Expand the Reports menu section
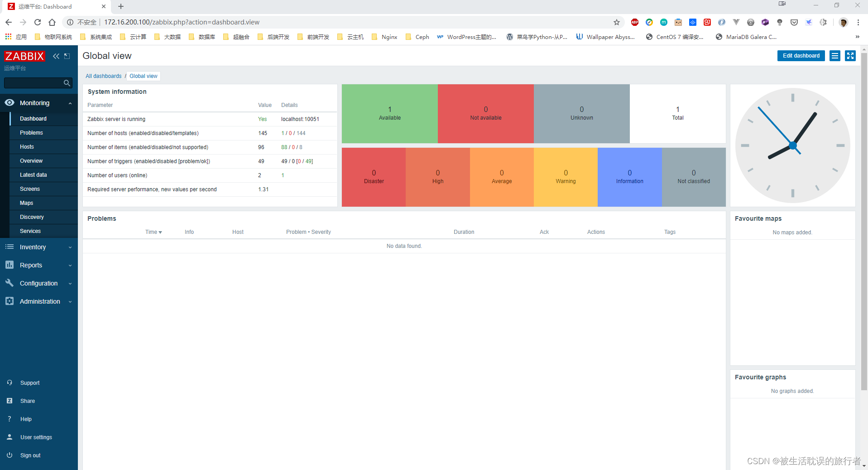Viewport: 868px width, 470px height. pos(70,266)
